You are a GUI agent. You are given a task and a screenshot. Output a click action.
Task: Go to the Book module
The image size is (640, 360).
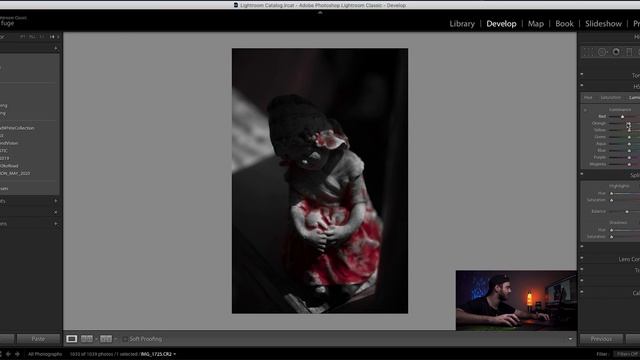[564, 24]
